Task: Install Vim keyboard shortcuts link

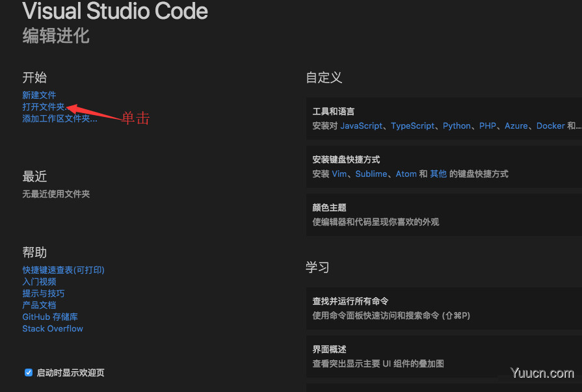Action: 339,174
